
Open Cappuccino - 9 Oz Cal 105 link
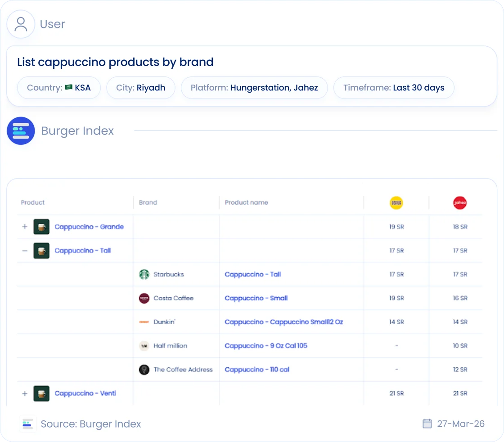tap(266, 346)
